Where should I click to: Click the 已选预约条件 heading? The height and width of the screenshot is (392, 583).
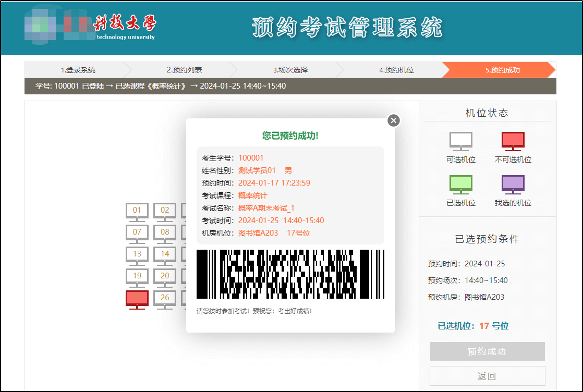point(487,239)
